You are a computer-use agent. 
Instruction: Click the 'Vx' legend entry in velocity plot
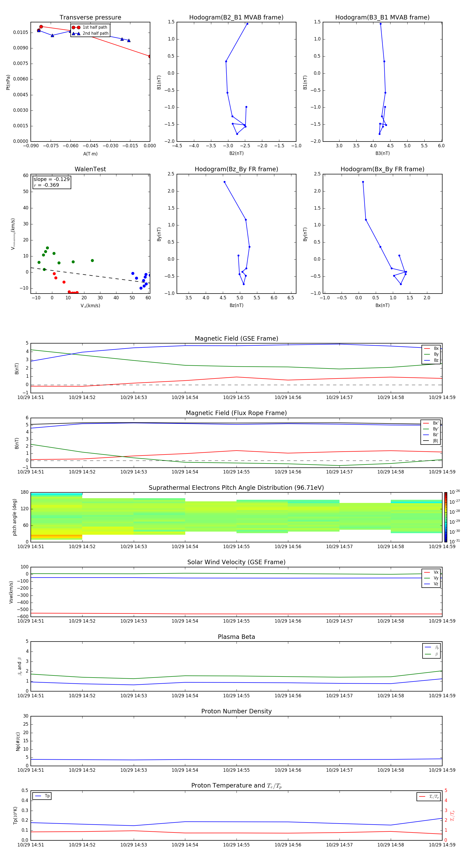431,572
